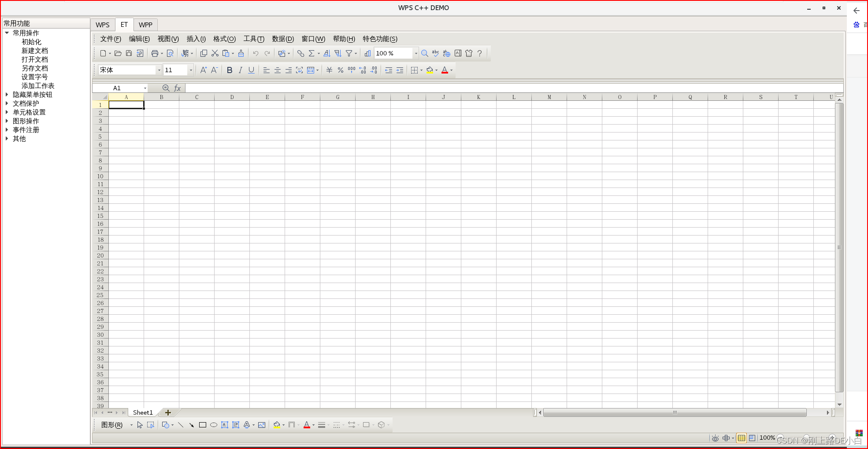
Task: Select the Sheet1 worksheet tab
Action: (x=143, y=412)
